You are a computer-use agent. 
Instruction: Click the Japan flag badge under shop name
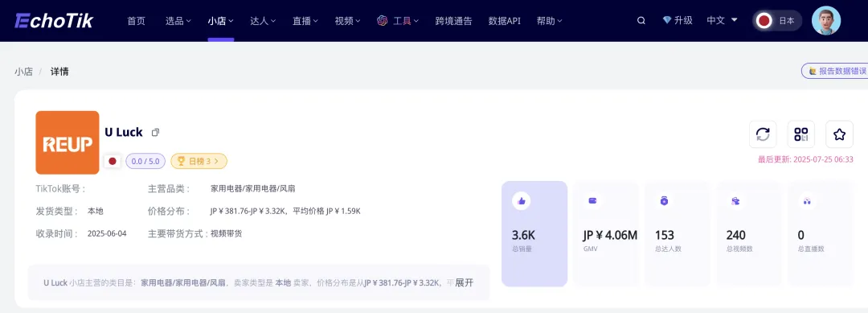pyautogui.click(x=113, y=161)
